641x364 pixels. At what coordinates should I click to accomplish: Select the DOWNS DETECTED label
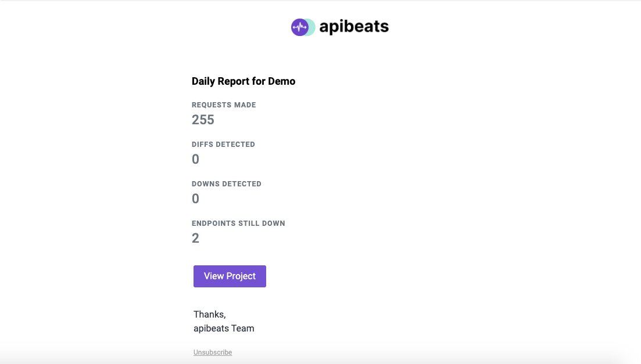click(x=227, y=184)
